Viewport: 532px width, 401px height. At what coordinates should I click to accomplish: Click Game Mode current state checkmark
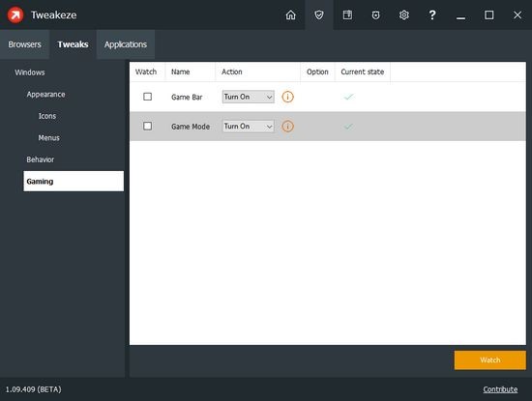click(x=348, y=127)
